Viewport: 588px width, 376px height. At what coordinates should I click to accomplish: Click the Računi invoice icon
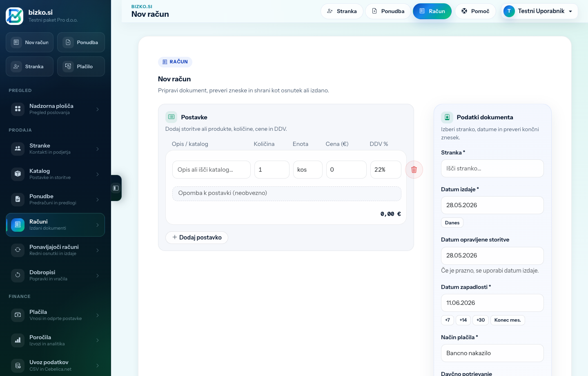coord(18,224)
